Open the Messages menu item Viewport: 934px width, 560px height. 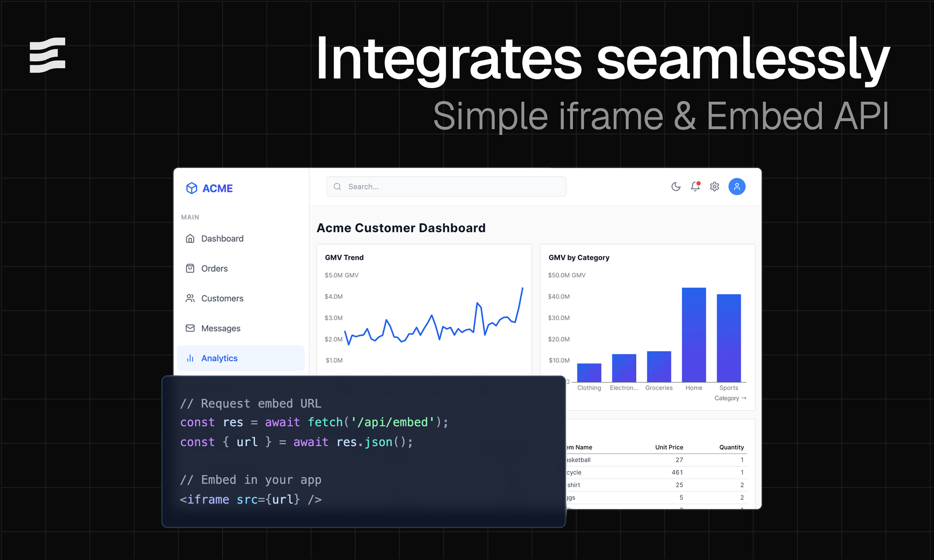(221, 328)
